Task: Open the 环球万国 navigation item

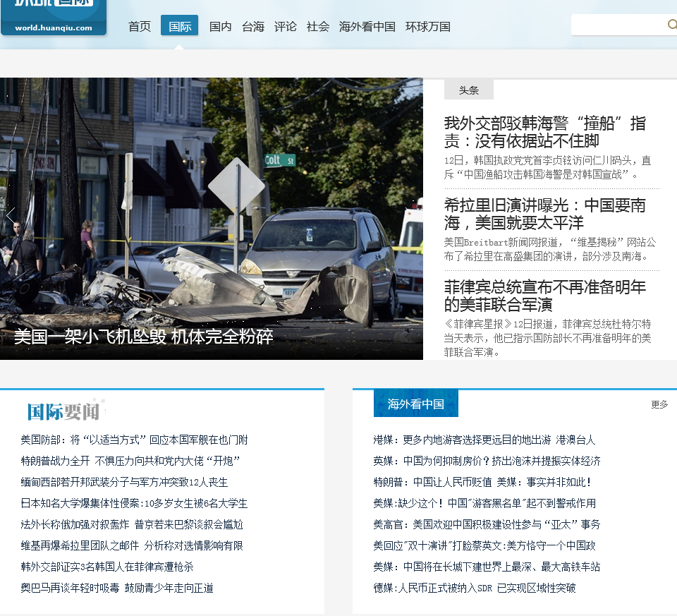Action: coord(428,26)
